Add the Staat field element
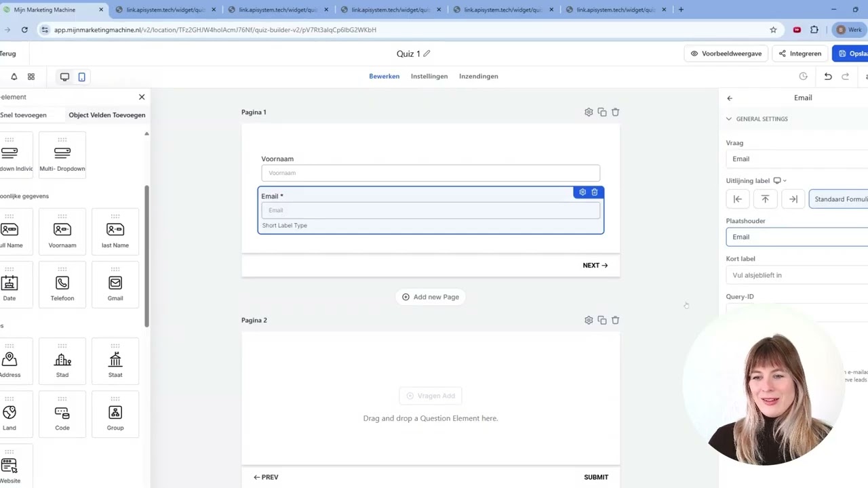868x488 pixels. pyautogui.click(x=115, y=361)
